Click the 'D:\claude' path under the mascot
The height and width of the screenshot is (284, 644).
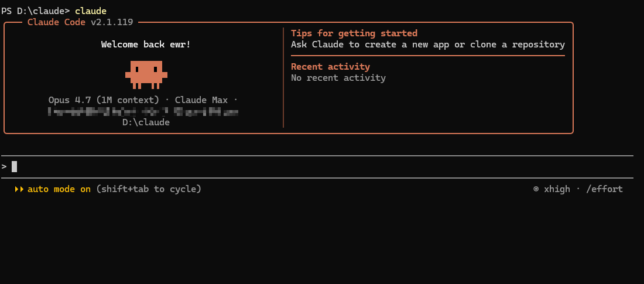tap(146, 122)
